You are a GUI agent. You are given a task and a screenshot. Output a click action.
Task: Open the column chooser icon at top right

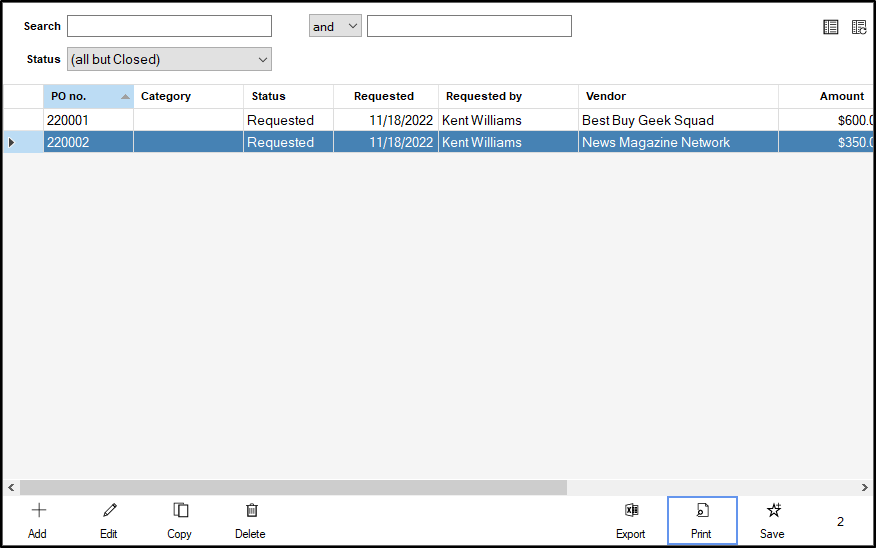859,27
